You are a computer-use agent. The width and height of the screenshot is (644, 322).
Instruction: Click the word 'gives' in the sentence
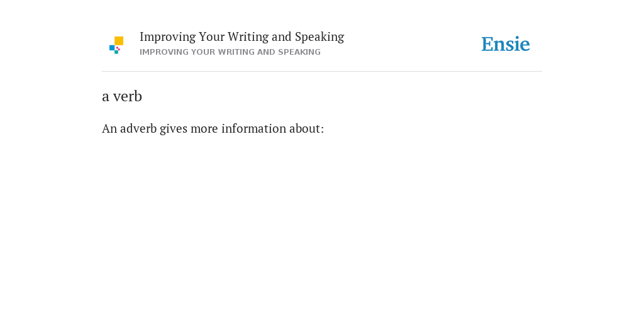tap(174, 130)
